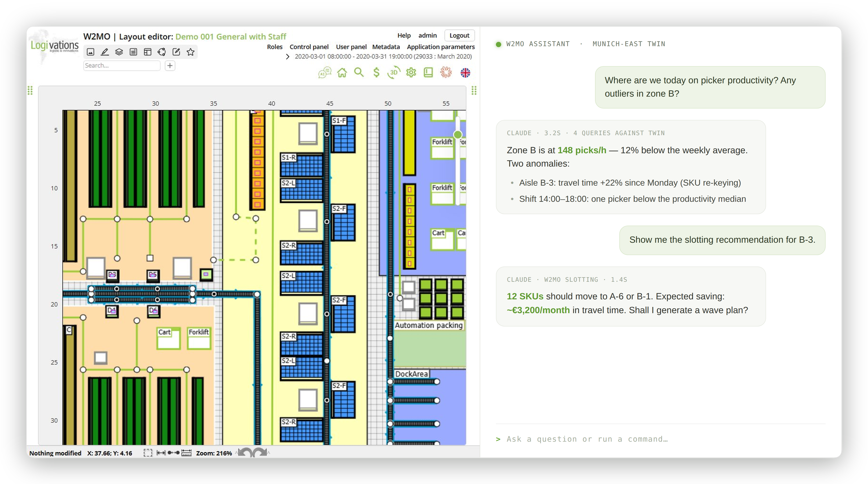
Task: Click the redo arrow in status bar
Action: click(260, 452)
